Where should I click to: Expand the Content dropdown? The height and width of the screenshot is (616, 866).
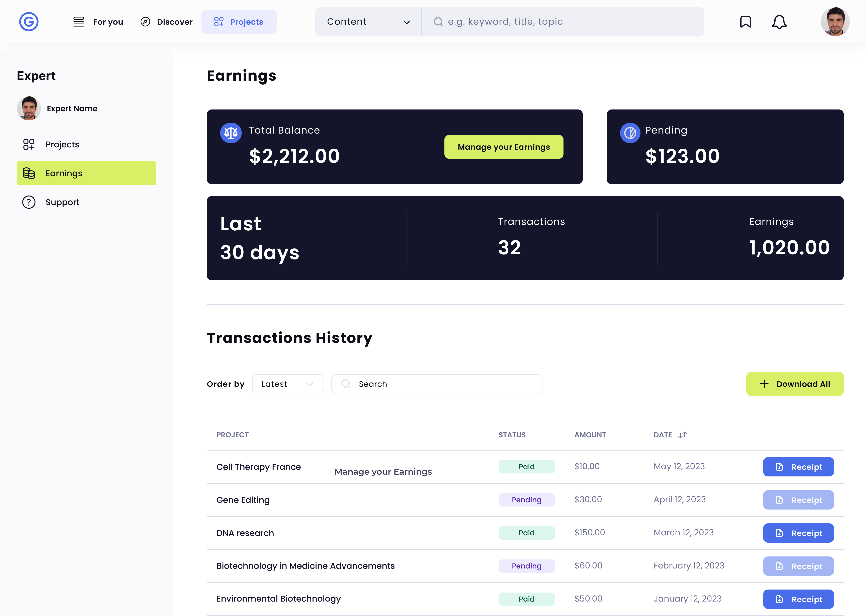coord(368,22)
